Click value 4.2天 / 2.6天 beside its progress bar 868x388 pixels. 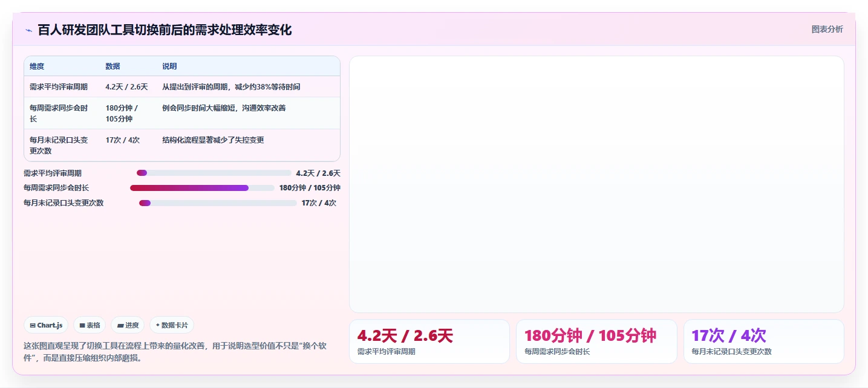318,173
